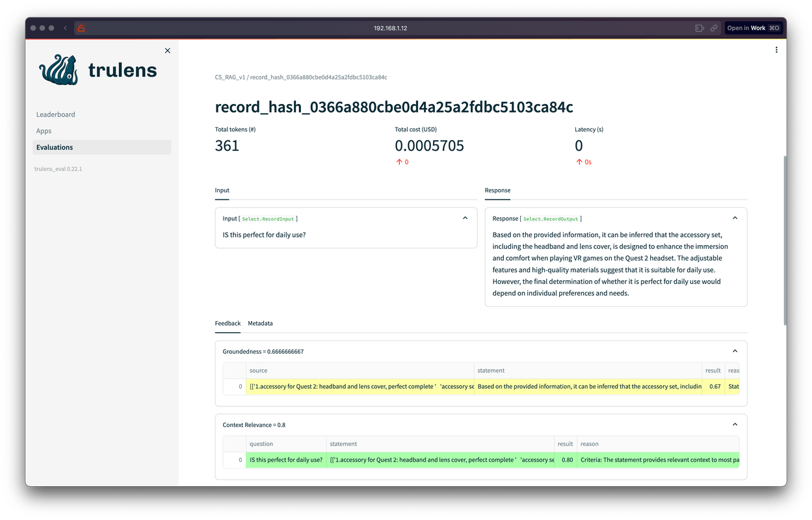This screenshot has width=812, height=520.
Task: Select Leaderboard in the sidebar
Action: tap(55, 114)
